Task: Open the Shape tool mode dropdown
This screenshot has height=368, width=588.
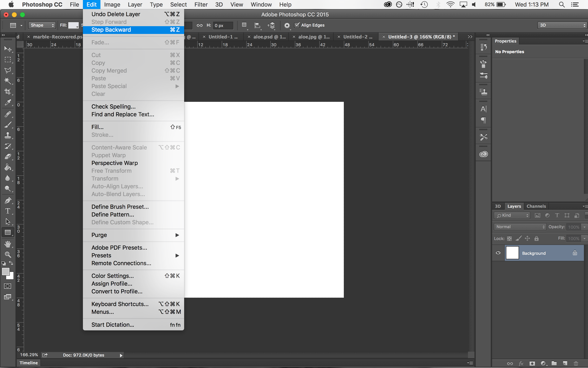Action: [42, 25]
